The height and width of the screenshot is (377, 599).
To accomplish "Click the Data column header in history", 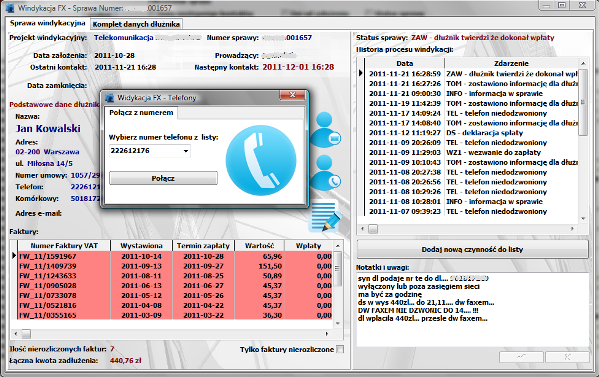I will (x=405, y=63).
